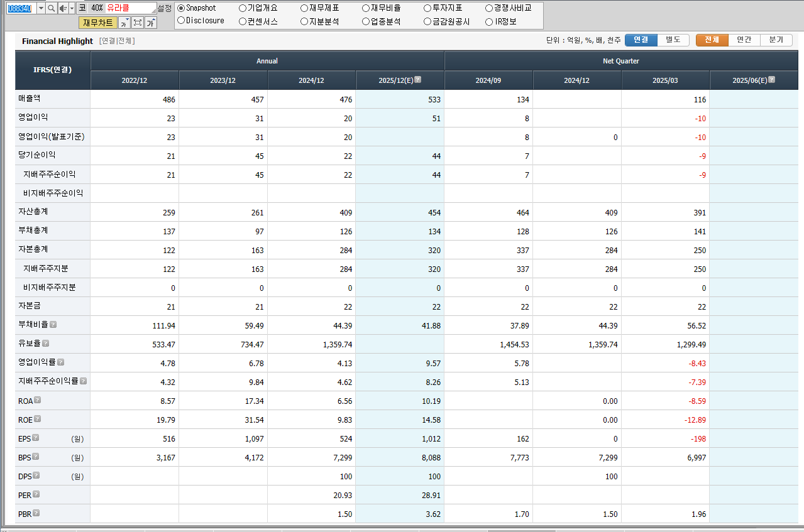Image resolution: width=804 pixels, height=532 pixels.
Task: Click help icon next to PBR
Action: 36,513
